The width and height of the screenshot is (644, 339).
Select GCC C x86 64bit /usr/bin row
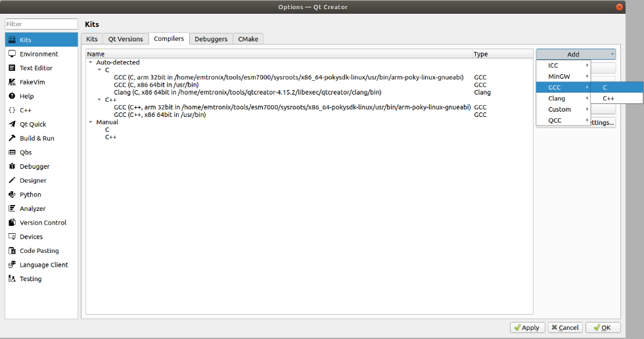point(310,85)
